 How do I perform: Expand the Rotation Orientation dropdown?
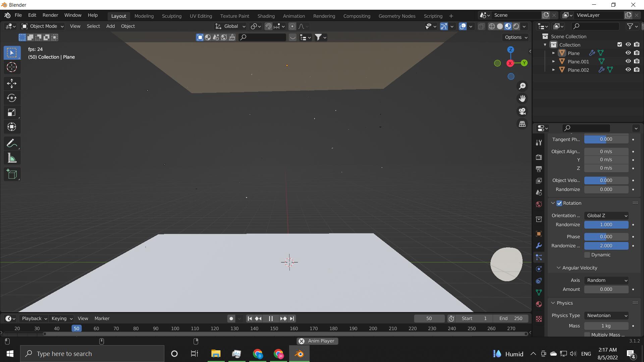click(606, 215)
